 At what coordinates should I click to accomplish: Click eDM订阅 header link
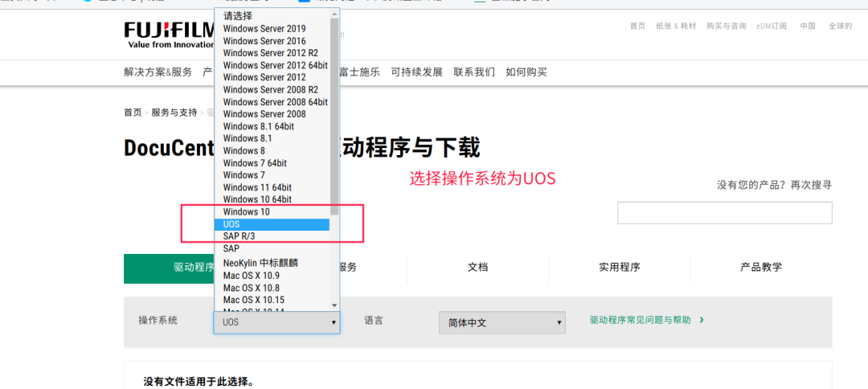pos(772,26)
